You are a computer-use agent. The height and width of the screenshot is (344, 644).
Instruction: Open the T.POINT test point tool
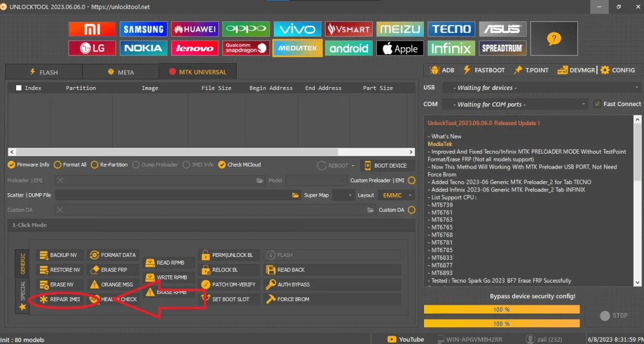[531, 70]
